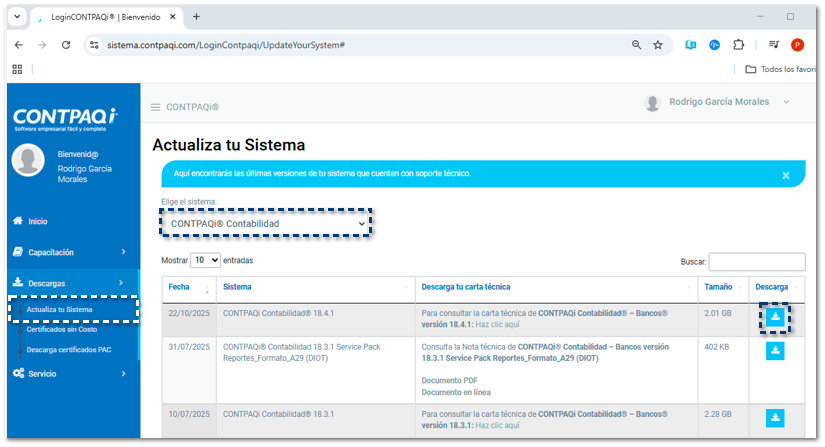Download the 18.3.1 Service Pack Reportes file
This screenshot has height=447, width=825.
pos(775,351)
